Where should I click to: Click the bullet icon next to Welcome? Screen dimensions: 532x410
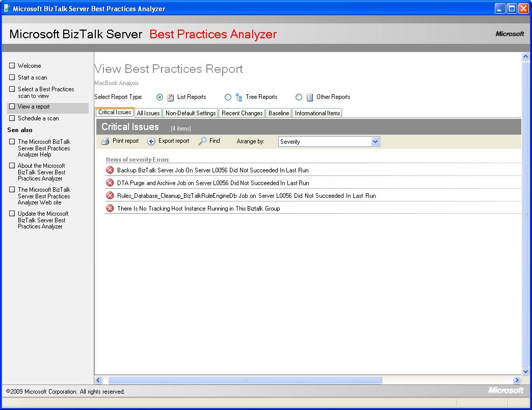[x=12, y=65]
